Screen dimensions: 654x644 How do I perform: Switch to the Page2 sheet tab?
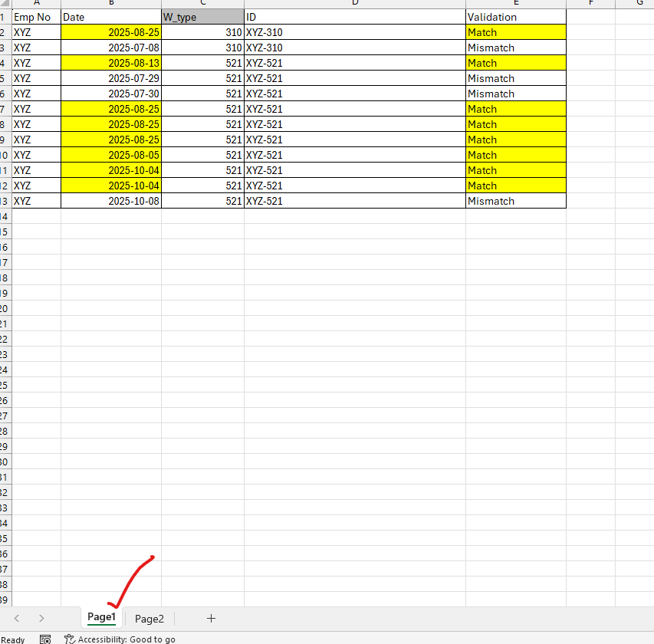pos(150,619)
